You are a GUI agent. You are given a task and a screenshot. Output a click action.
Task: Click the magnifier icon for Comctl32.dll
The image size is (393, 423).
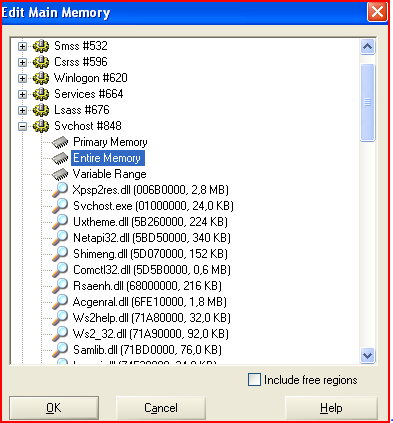[60, 270]
